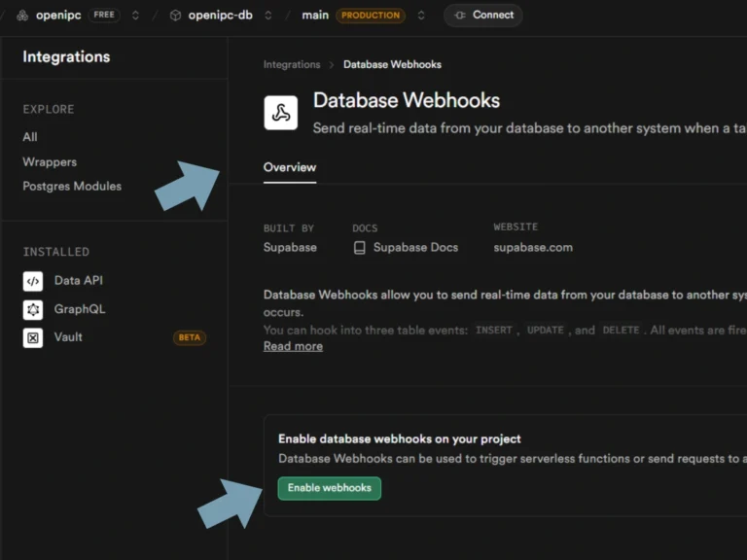Open the Vault installed integration
This screenshot has height=560, width=747.
pyautogui.click(x=68, y=337)
